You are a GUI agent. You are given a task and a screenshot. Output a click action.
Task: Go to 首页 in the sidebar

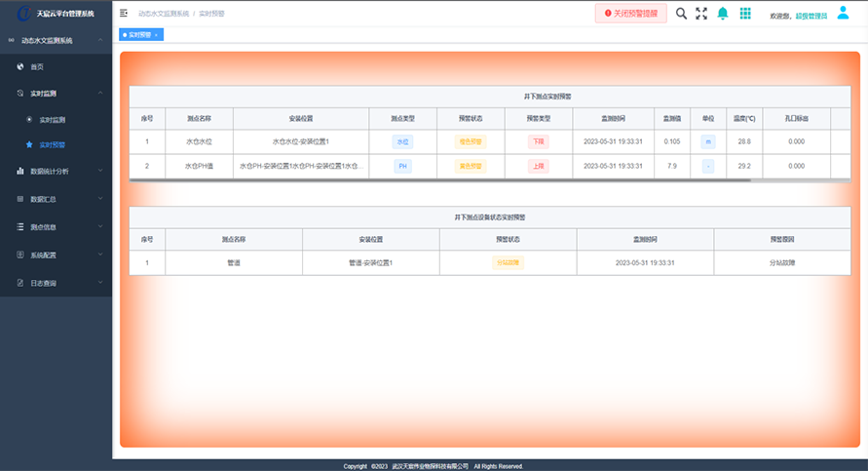tap(37, 67)
